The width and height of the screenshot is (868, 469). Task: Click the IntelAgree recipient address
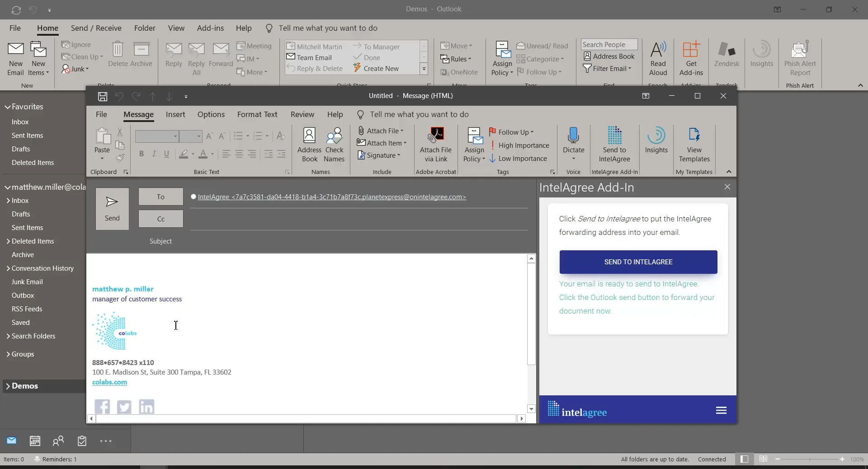[x=332, y=197]
